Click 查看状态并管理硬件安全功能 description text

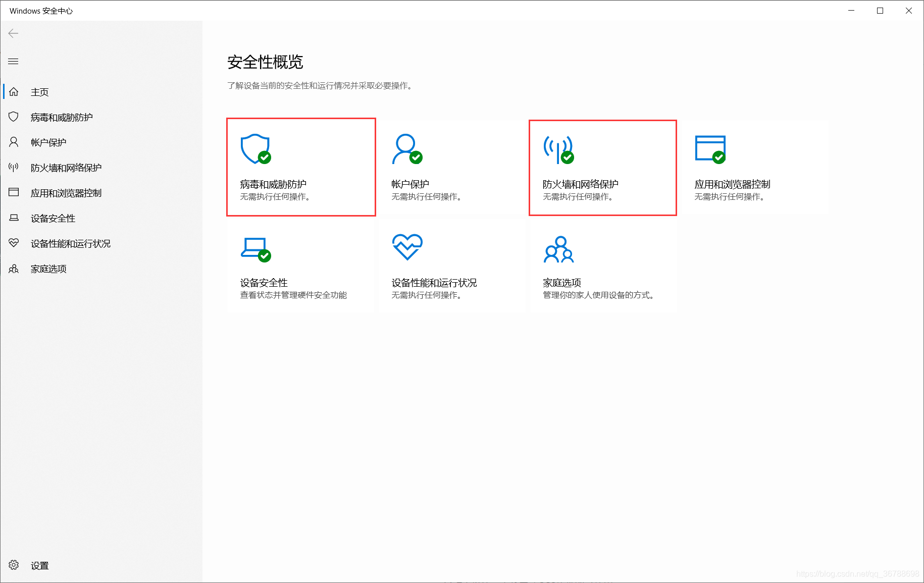[x=293, y=295]
